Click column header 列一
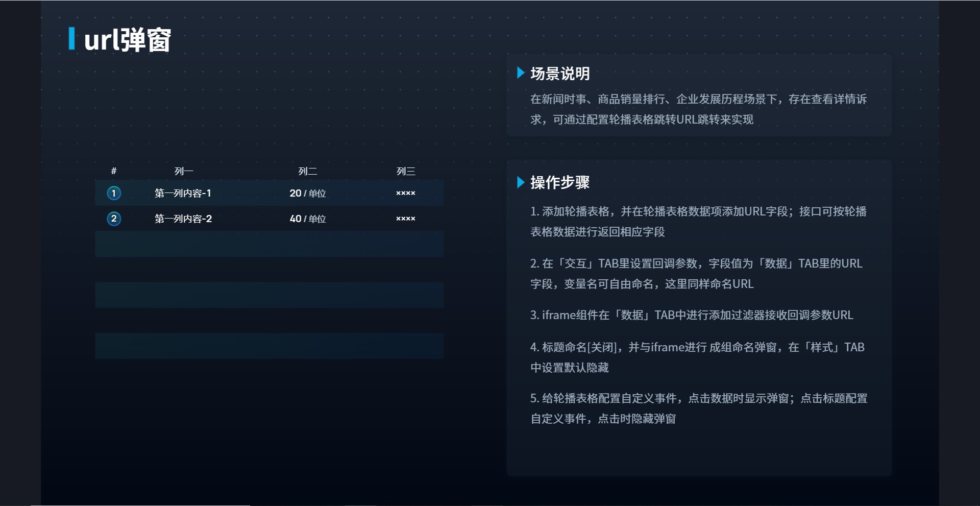 click(184, 171)
